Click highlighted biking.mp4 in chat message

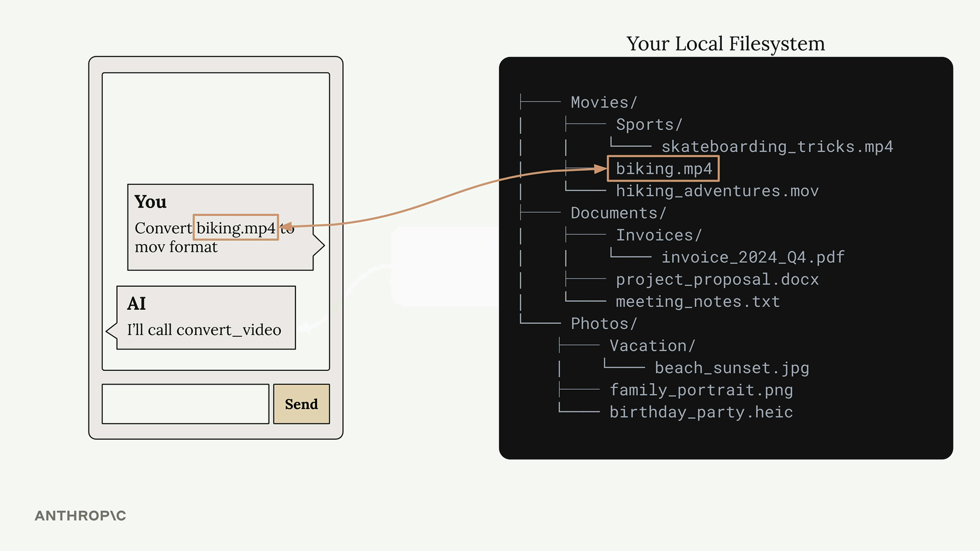tap(236, 228)
